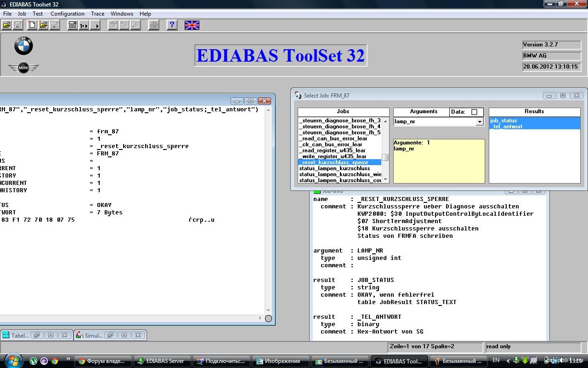588x368 pixels.
Task: Enable the Data checkbox beside Arguments
Action: point(474,112)
